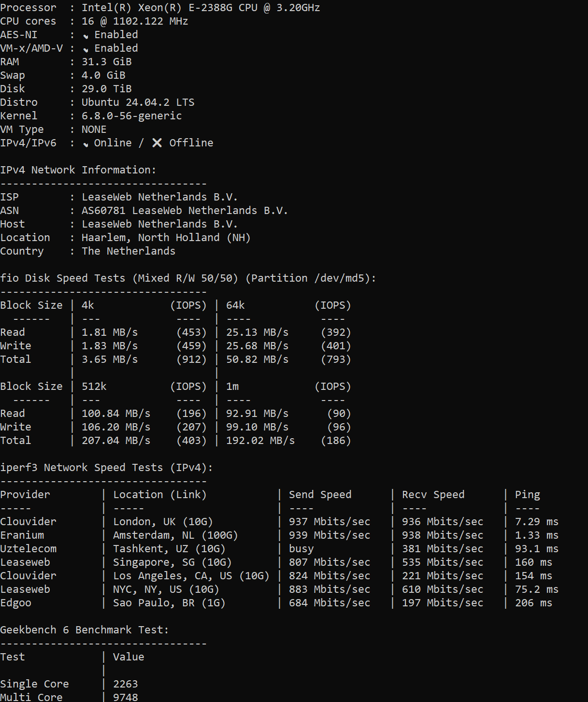Select the Disk value "29.0 TiB"
Image resolution: width=588 pixels, height=702 pixels.
click(x=107, y=89)
